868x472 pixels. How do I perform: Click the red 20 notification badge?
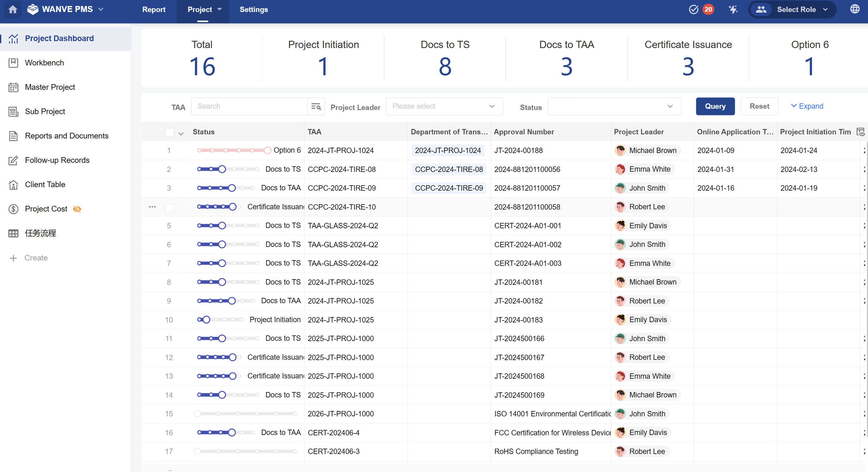pyautogui.click(x=708, y=9)
